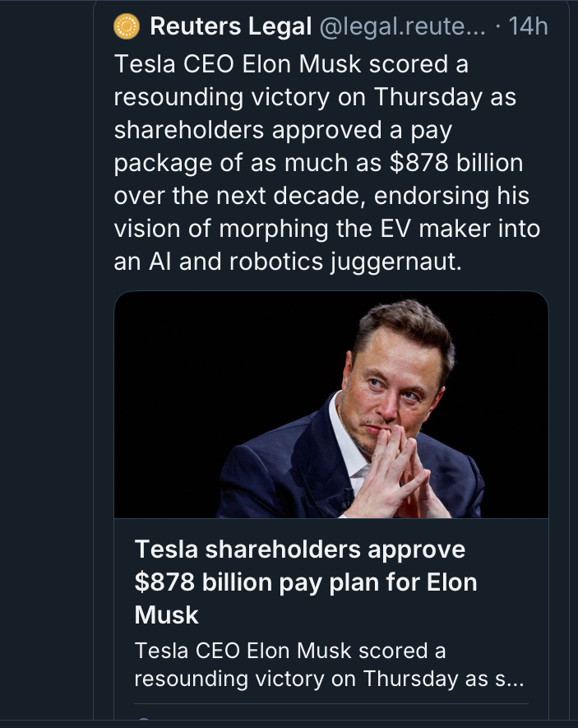Open the 14h post timestamp
This screenshot has width=578, height=728.
tap(528, 27)
